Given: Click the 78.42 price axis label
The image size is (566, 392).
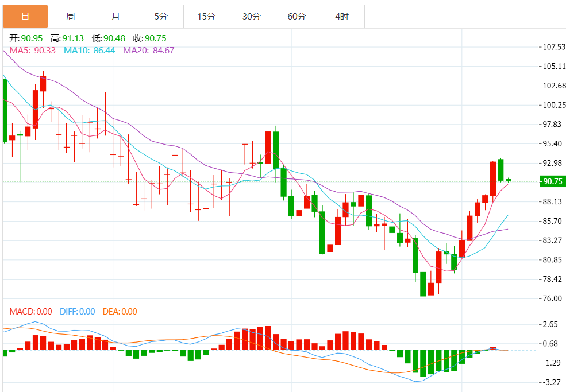Looking at the screenshot, I should [552, 279].
